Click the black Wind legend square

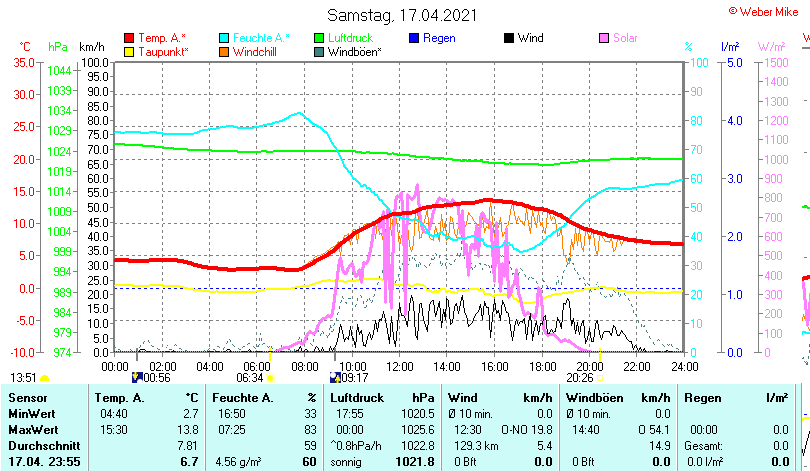(x=509, y=38)
